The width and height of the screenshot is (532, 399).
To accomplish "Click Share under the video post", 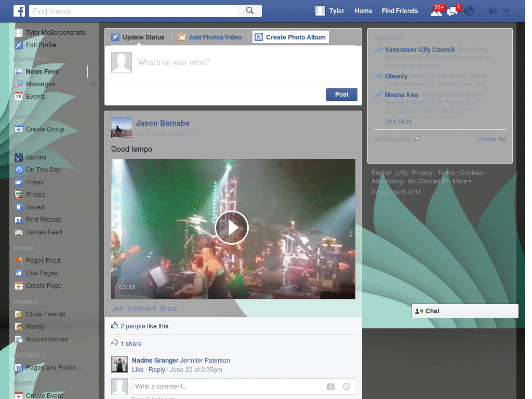I will [168, 309].
